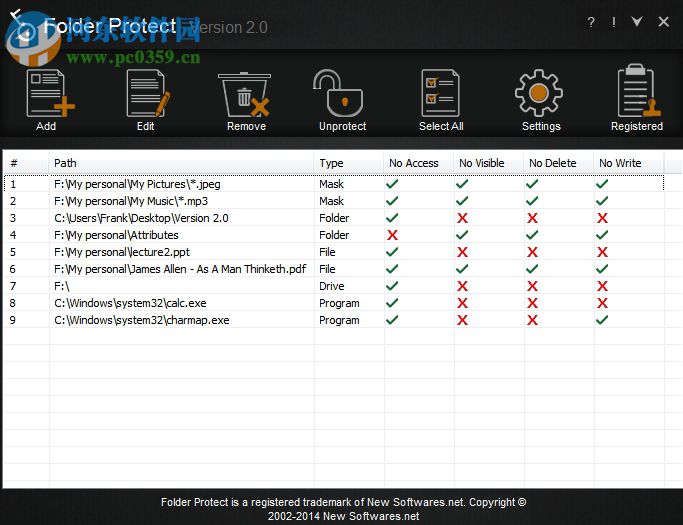Screen dimensions: 683x525
Task: Click No Delete red X for lecture2.ppt row
Action: [532, 252]
